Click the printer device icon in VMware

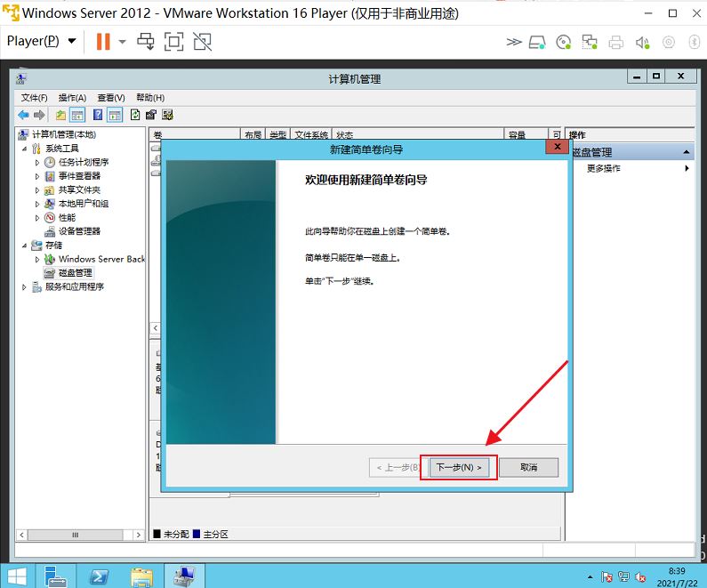tap(616, 43)
